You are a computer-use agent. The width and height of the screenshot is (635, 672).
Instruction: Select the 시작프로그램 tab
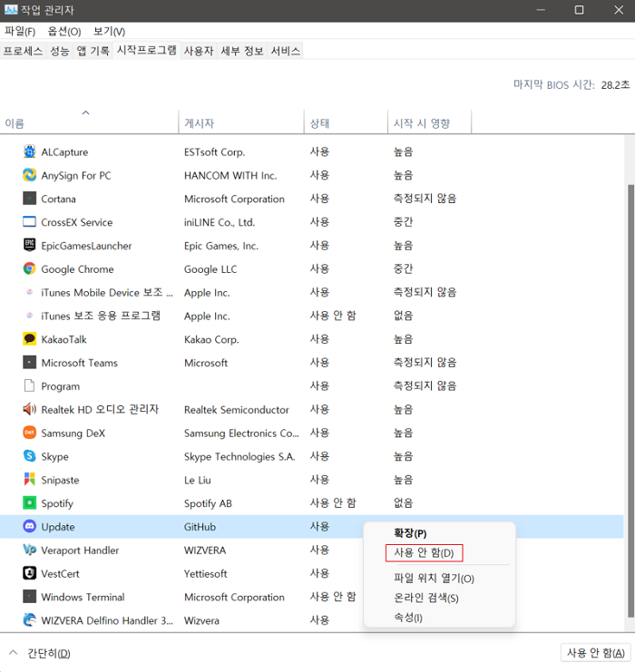147,50
